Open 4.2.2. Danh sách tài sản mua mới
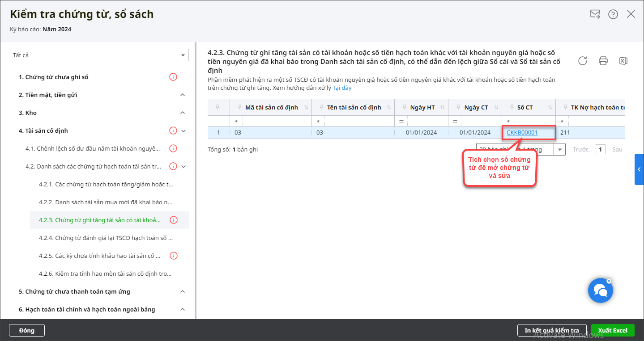This screenshot has width=644, height=341. click(x=106, y=202)
